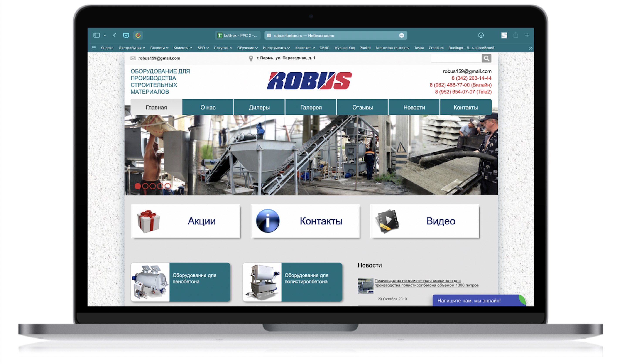
Task: Click the browser back arrow
Action: (115, 35)
